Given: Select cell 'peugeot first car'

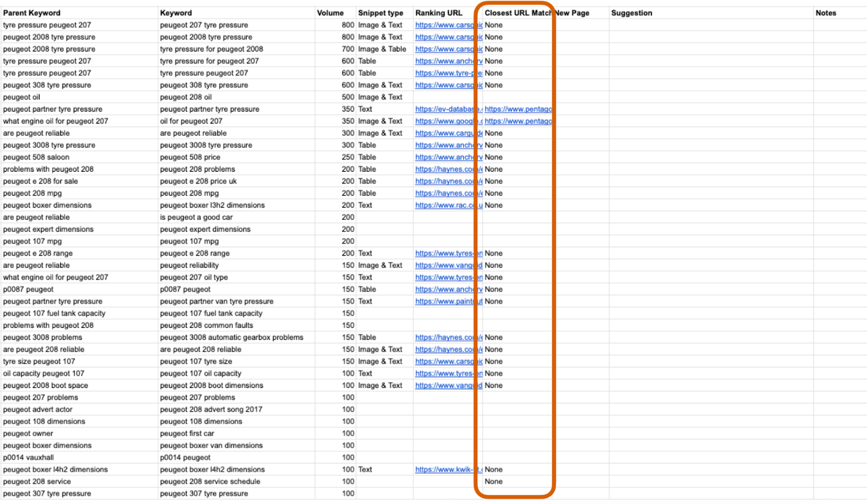Looking at the screenshot, I should (x=187, y=434).
